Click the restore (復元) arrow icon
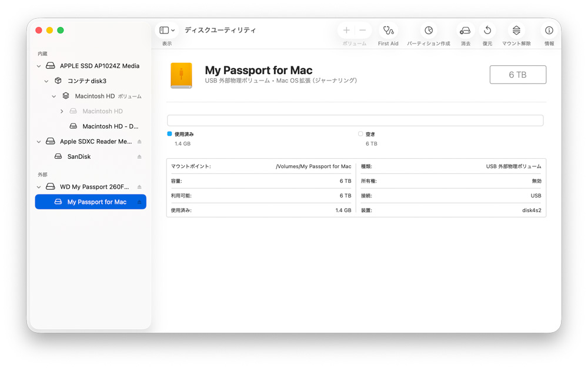This screenshot has height=368, width=588. pyautogui.click(x=487, y=31)
